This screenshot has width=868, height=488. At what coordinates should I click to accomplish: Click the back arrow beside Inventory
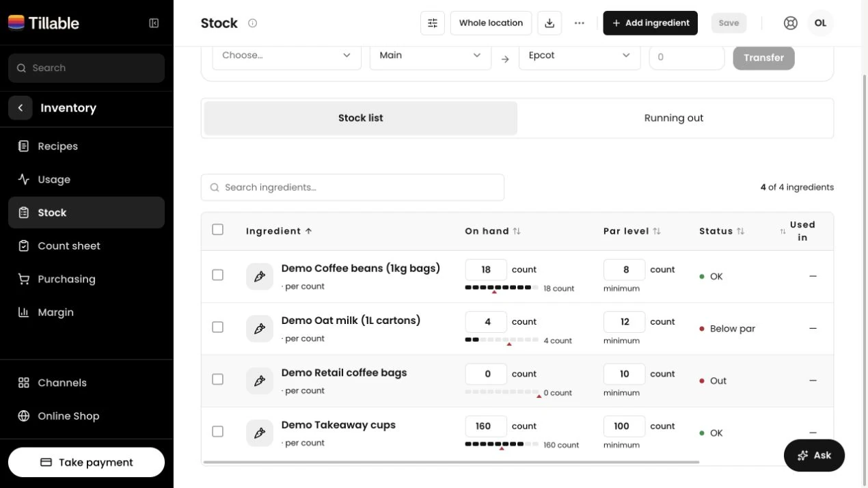point(21,108)
